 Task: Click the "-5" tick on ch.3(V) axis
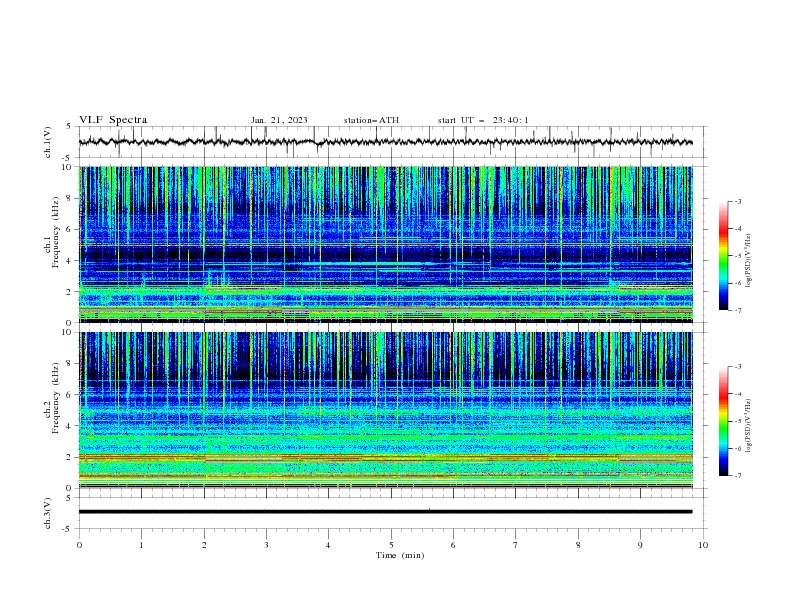[67, 529]
